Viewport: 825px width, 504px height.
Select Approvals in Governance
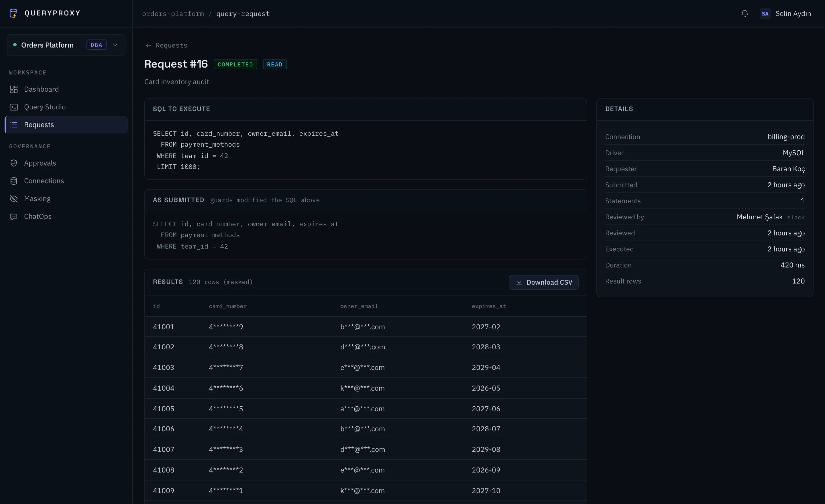pyautogui.click(x=66, y=163)
